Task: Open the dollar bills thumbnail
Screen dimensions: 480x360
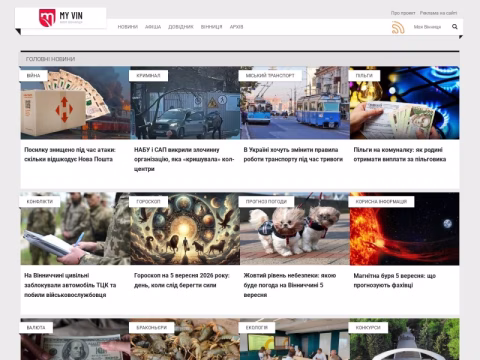Action: pos(75,339)
